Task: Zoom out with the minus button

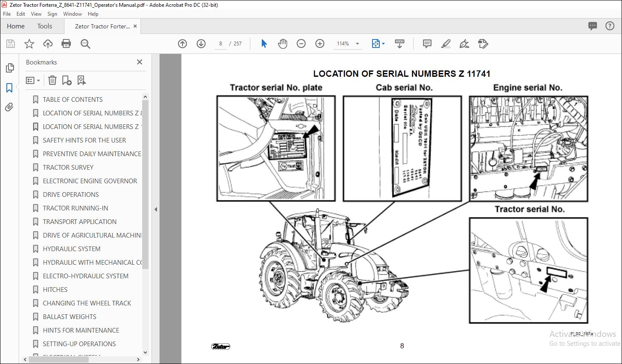Action: (301, 44)
